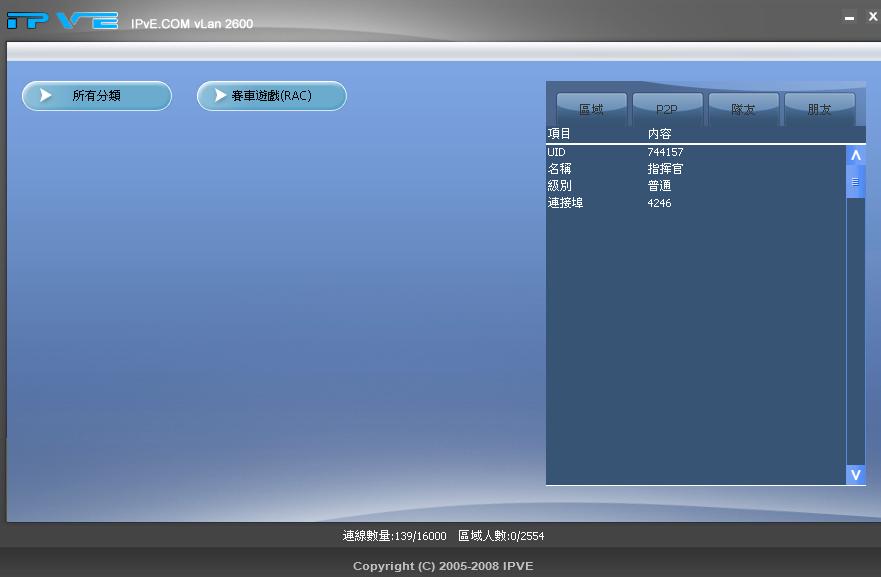Select the UID row label
Screen dimensions: 881x577
tap(556, 152)
